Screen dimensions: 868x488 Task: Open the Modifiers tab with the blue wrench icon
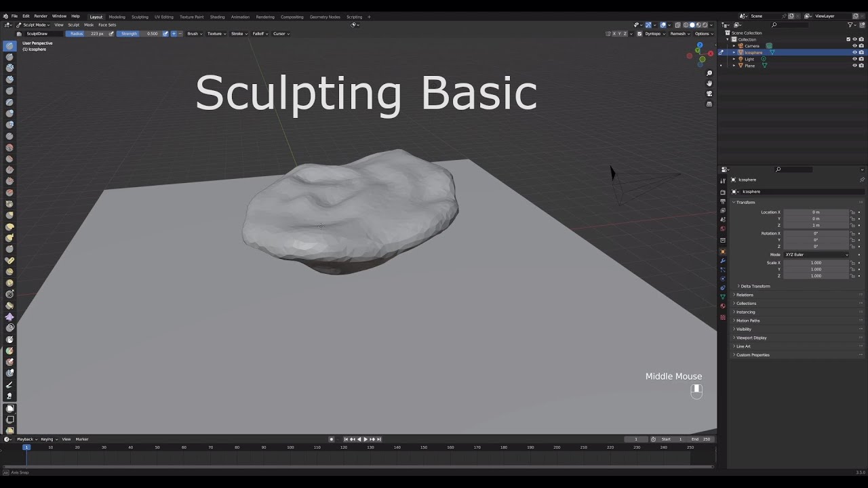coord(723,261)
